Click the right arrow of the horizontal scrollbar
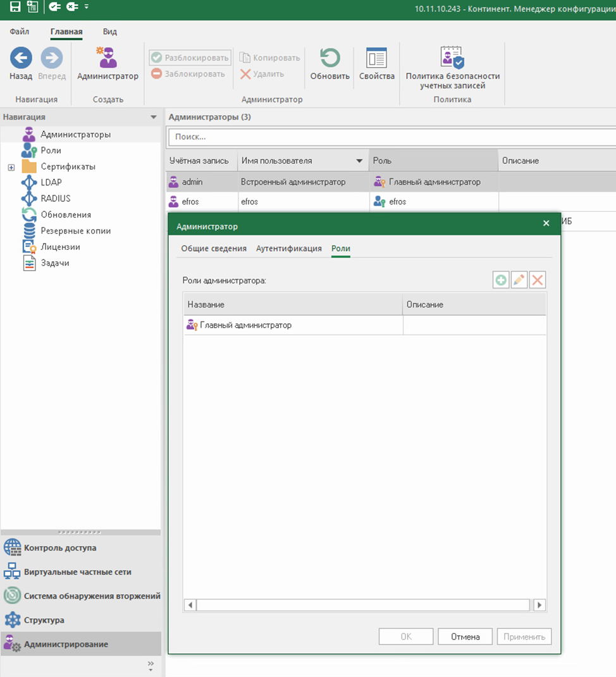Viewport: 616px width, 677px height. [x=539, y=605]
